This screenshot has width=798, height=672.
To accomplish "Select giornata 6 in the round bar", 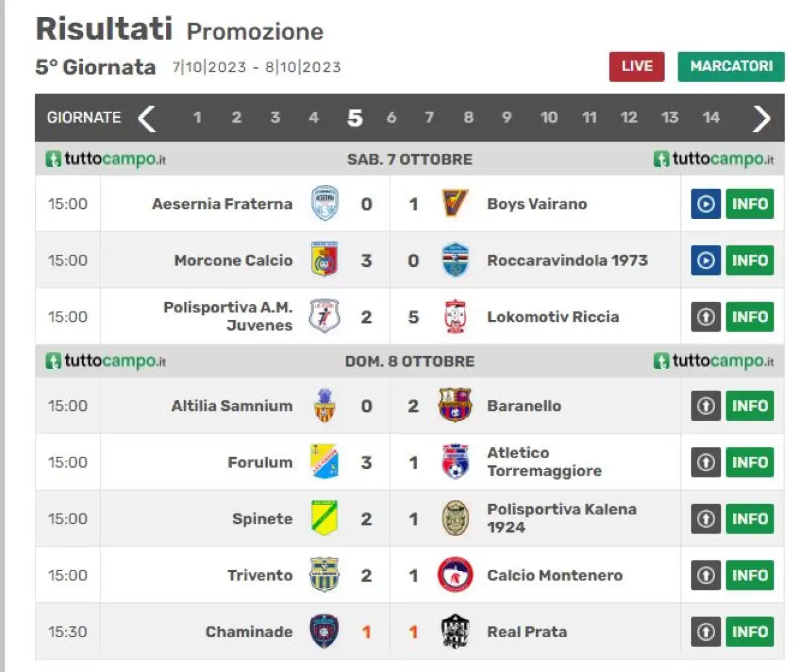I will (x=392, y=117).
